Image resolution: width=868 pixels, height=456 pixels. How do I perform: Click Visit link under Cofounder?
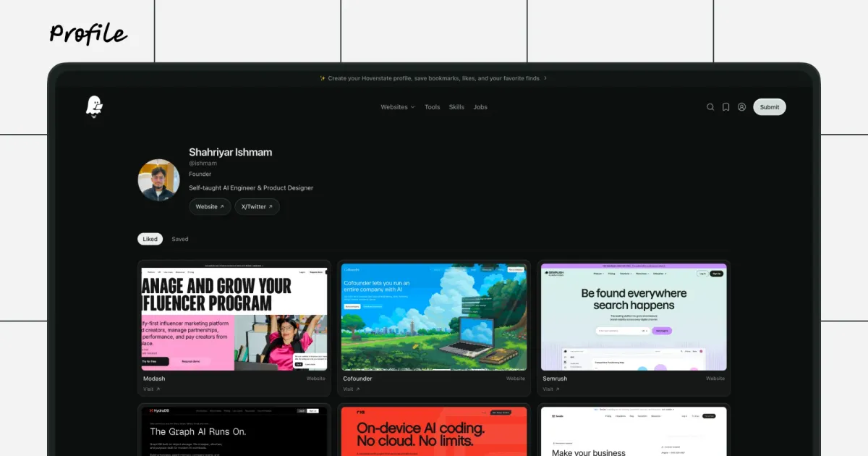click(x=352, y=389)
